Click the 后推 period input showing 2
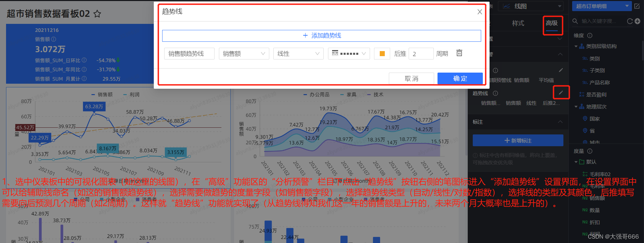The height and width of the screenshot is (243, 644). (421, 53)
